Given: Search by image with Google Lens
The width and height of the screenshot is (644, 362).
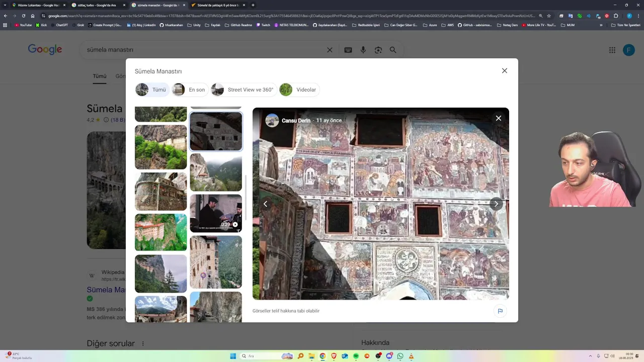Looking at the screenshot, I should click(378, 50).
